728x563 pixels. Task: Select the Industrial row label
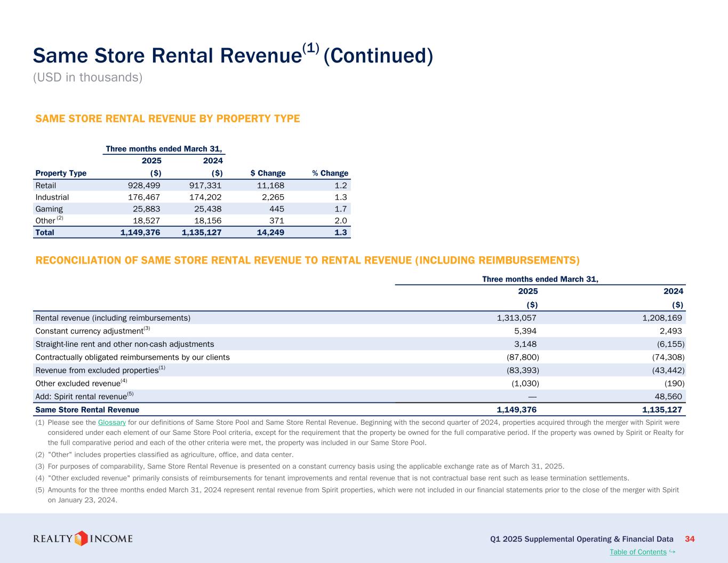(x=52, y=197)
